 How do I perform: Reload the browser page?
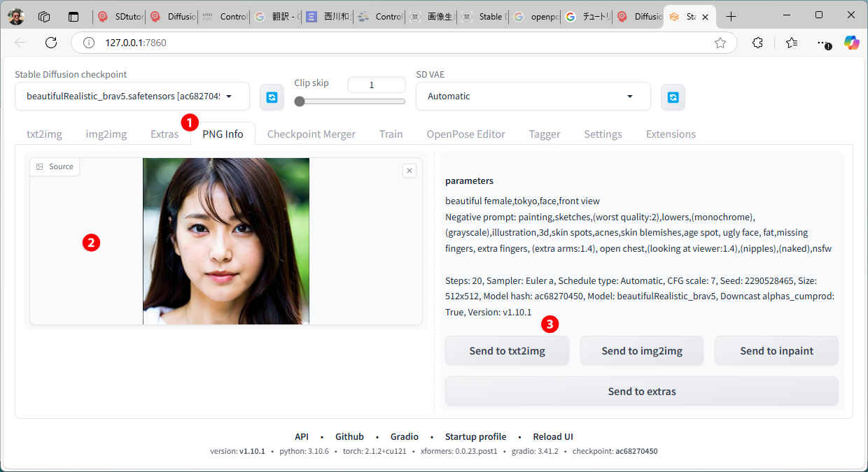tap(51, 43)
